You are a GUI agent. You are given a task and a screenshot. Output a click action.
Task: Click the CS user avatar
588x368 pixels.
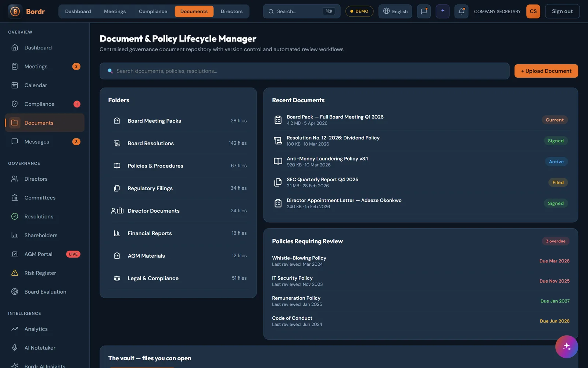[x=533, y=11]
